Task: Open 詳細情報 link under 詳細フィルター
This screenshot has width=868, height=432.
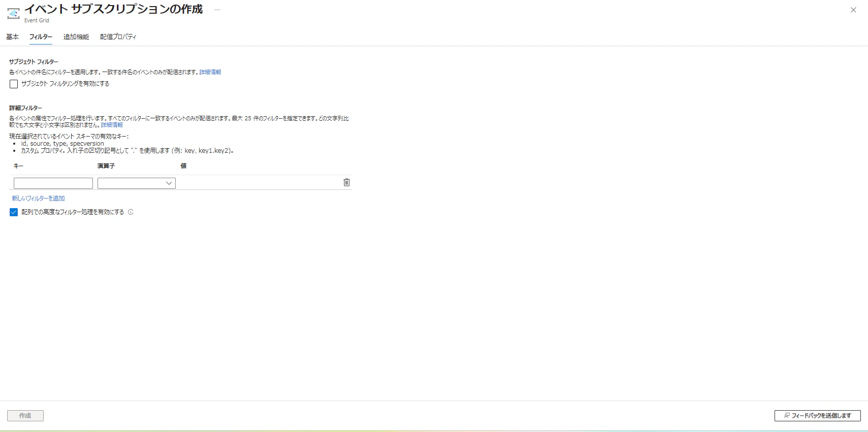Action: click(x=112, y=125)
